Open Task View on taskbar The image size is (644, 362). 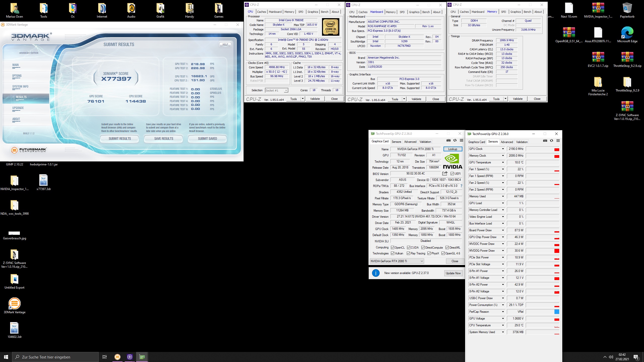pyautogui.click(x=105, y=357)
